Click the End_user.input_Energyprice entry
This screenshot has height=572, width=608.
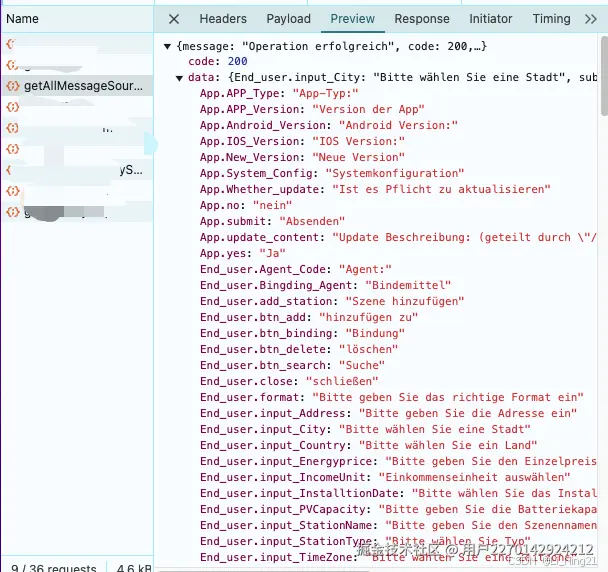click(398, 461)
